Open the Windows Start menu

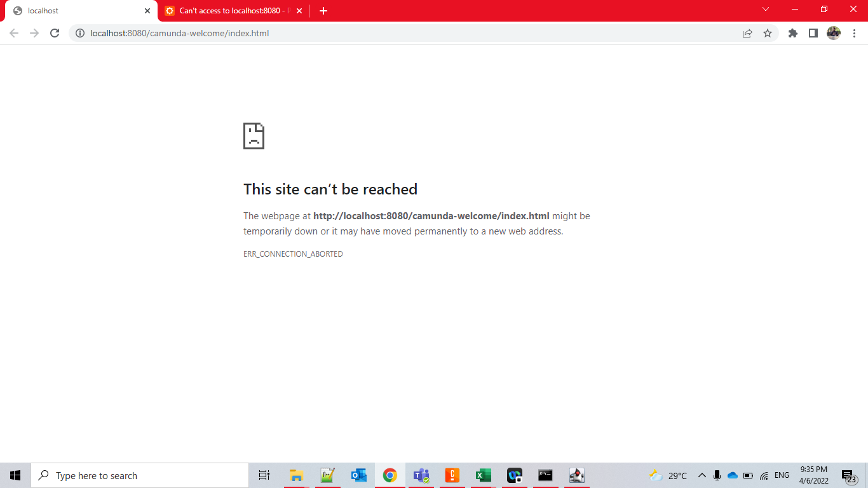(x=15, y=475)
